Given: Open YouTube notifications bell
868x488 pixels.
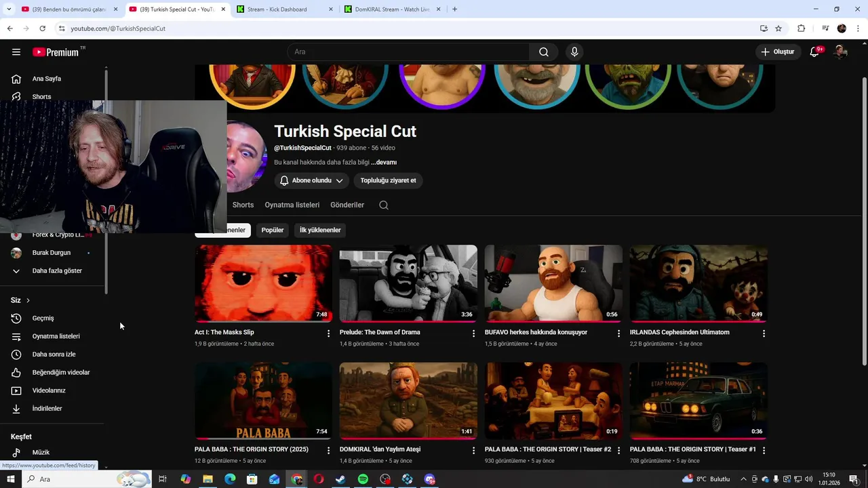Looking at the screenshot, I should (815, 52).
